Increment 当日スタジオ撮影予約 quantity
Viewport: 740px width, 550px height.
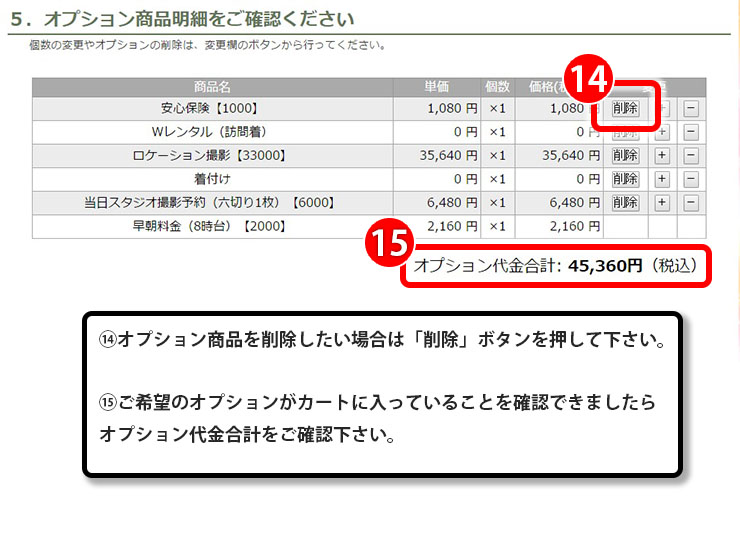(x=662, y=203)
